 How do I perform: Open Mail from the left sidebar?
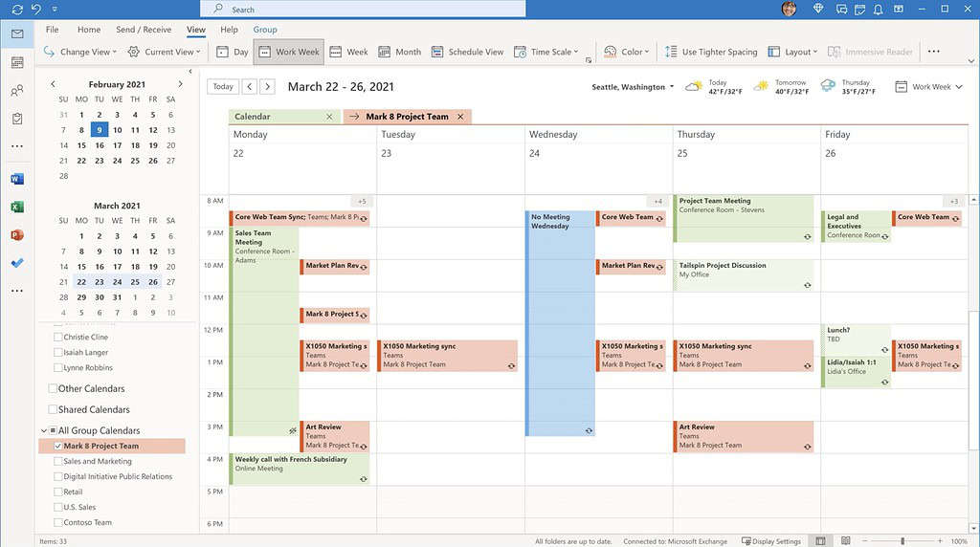pos(17,34)
